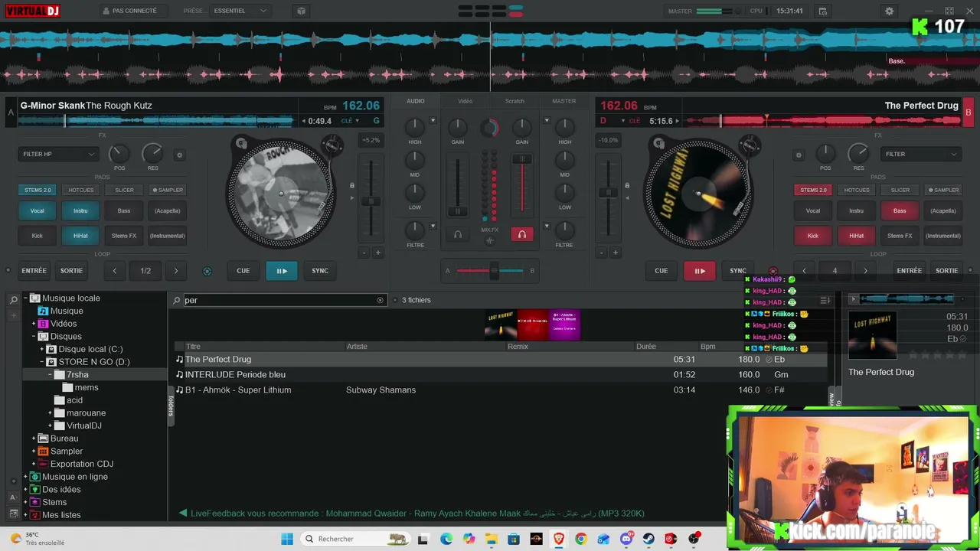
Task: Click the vinyl mode icon on deck B turntable
Action: (658, 143)
